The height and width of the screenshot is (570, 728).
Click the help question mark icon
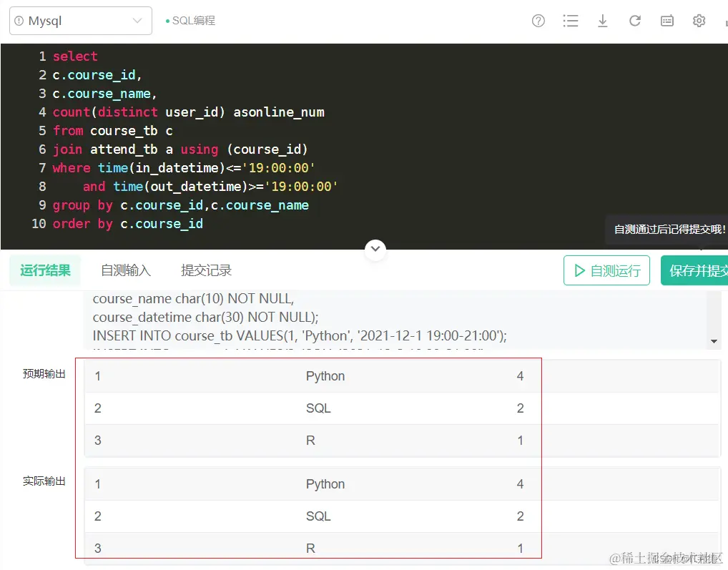(538, 21)
